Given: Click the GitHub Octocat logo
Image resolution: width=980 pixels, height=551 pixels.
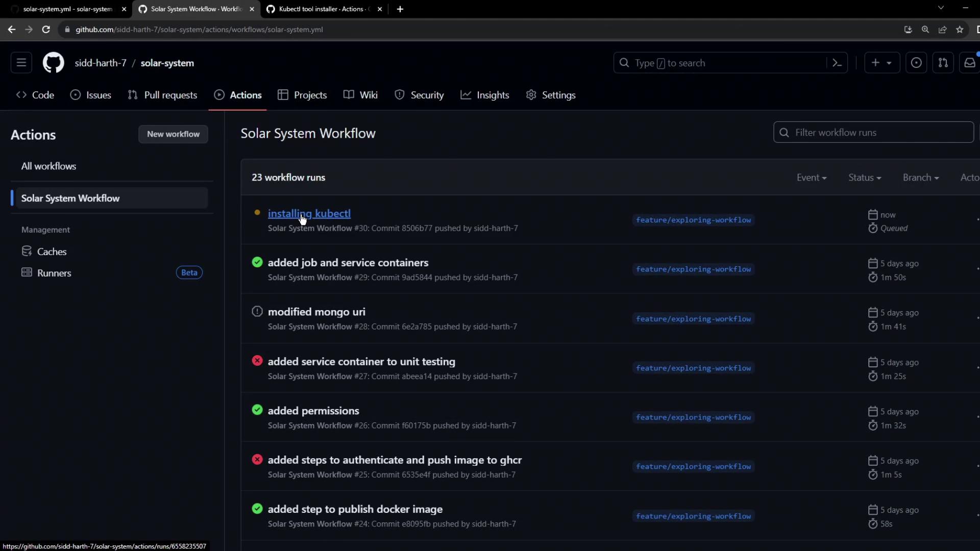Looking at the screenshot, I should click(x=53, y=63).
